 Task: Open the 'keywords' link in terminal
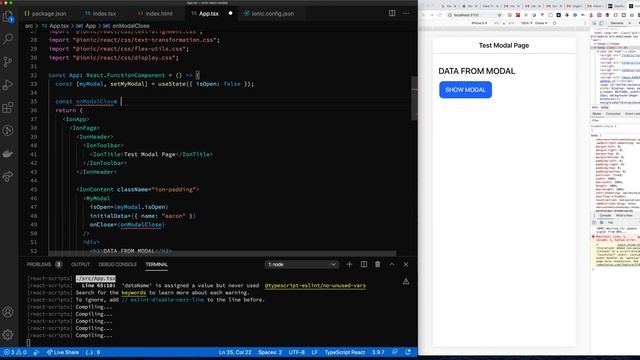pyautogui.click(x=133, y=293)
